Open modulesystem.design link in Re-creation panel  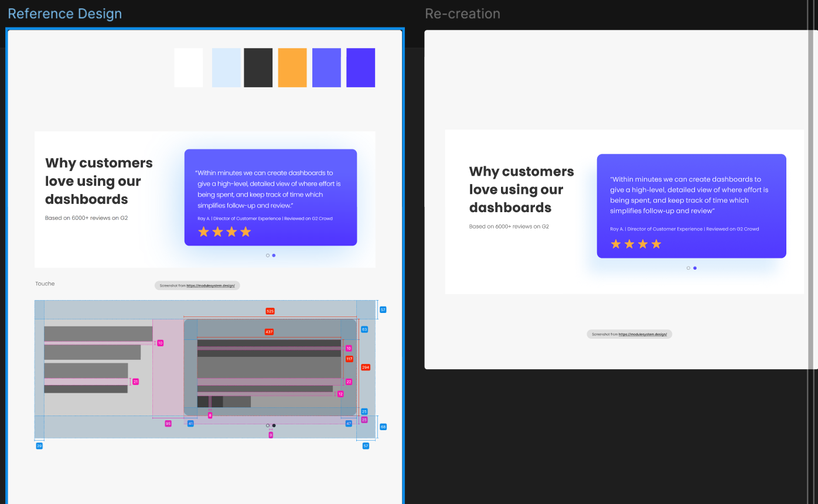tap(643, 334)
